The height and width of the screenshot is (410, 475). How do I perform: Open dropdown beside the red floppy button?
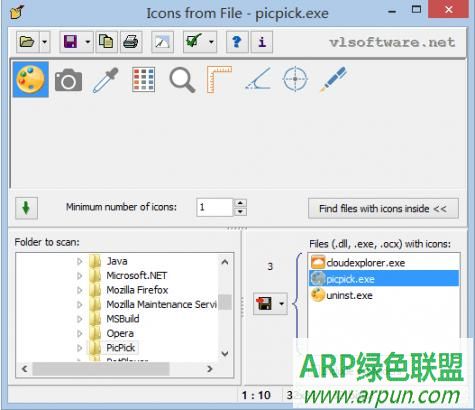282,304
